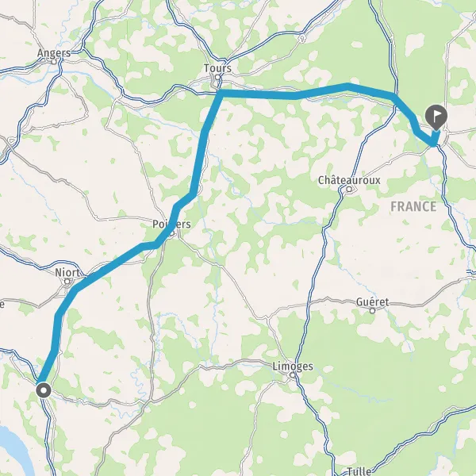Viewport: 476px width, 476px height.
Task: Select the Limoges city dot marker
Action: click(292, 375)
